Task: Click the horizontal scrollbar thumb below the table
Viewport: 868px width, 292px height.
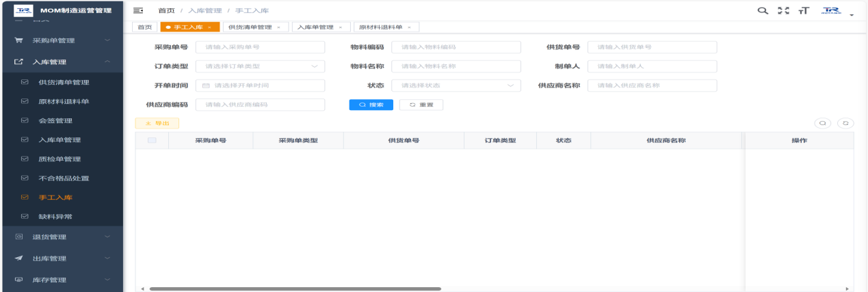Action: coord(295,289)
